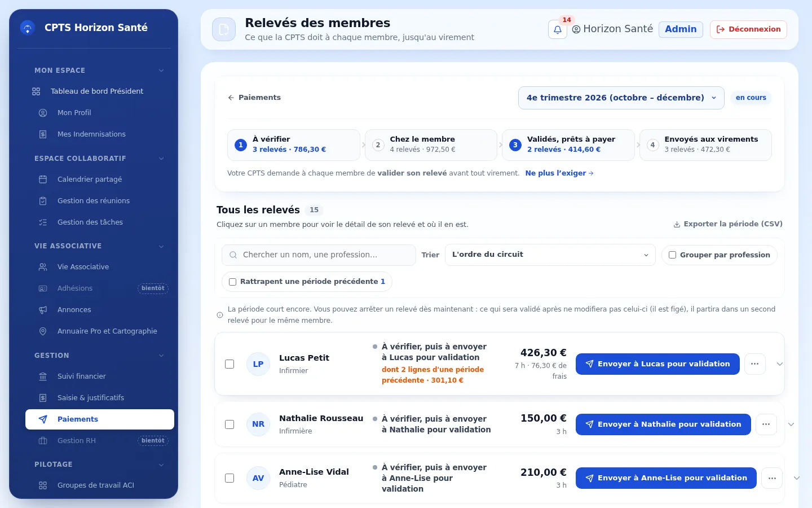Select the Chez le membre step tab
Viewport: 812px width, 508px height.
(431, 145)
